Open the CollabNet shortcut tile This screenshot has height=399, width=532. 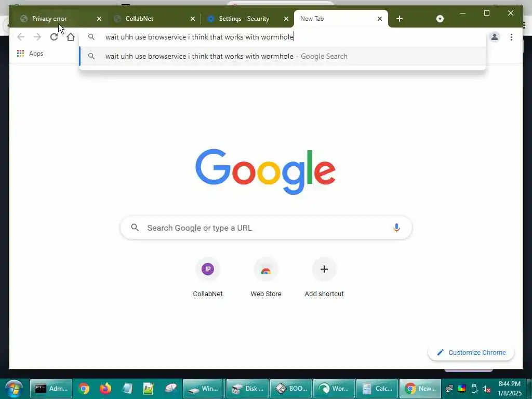[x=208, y=277]
